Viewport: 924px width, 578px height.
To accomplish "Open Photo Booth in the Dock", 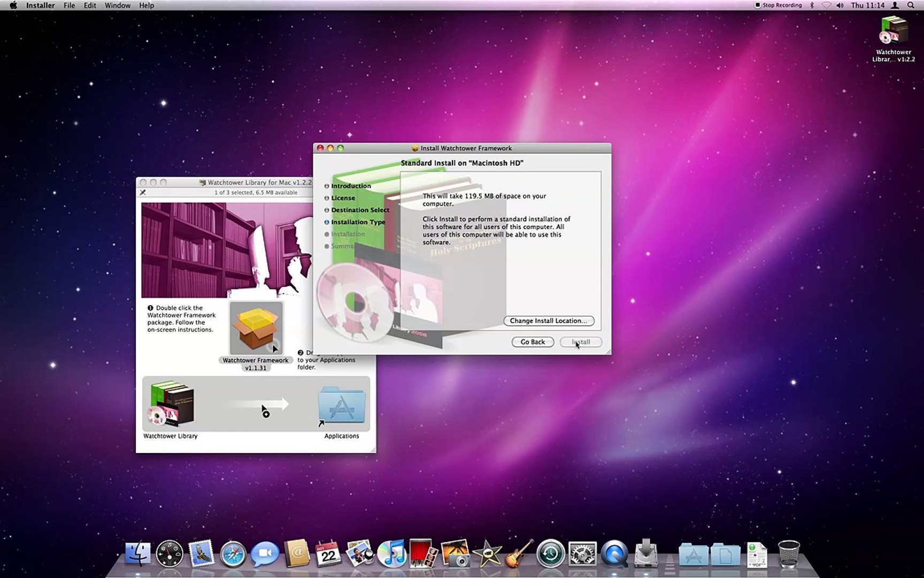I will click(423, 553).
